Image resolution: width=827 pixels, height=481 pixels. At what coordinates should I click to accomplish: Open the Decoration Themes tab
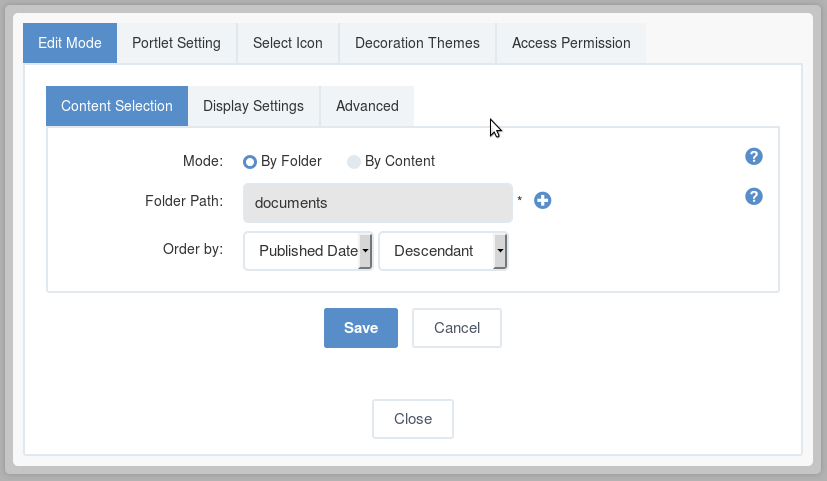click(417, 43)
